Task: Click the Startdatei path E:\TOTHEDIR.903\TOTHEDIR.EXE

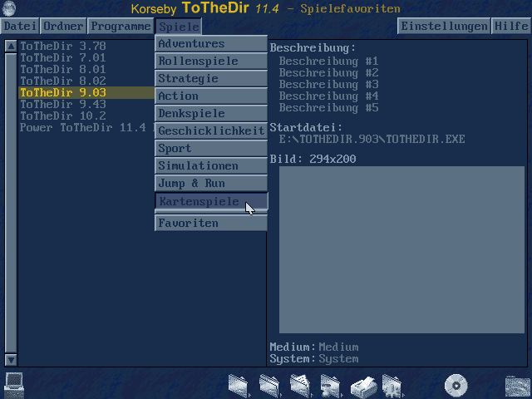Action: 372,139
